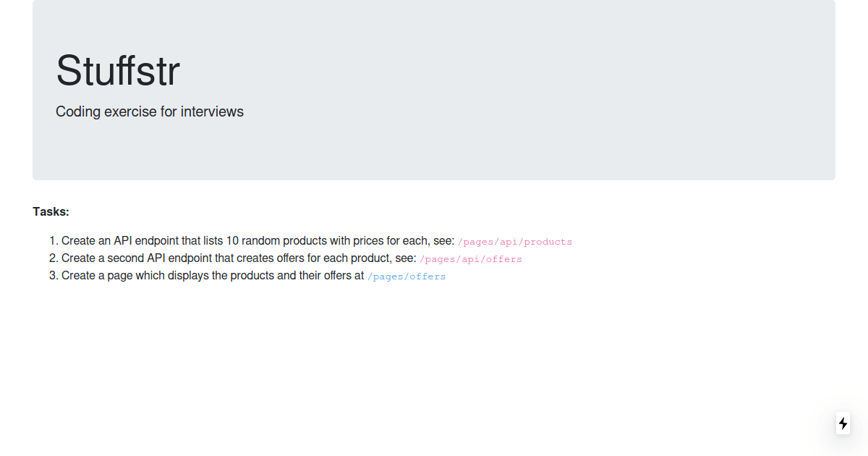Click the second task about creating offers endpoint
The image size is (868, 456).
tap(292, 258)
